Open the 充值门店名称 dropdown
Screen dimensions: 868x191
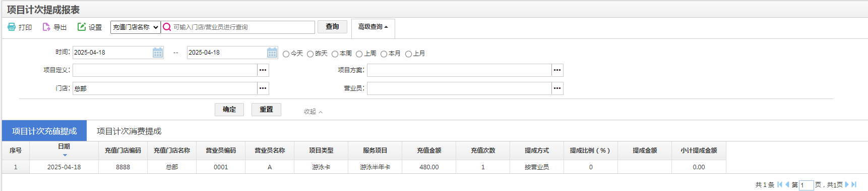[x=135, y=27]
